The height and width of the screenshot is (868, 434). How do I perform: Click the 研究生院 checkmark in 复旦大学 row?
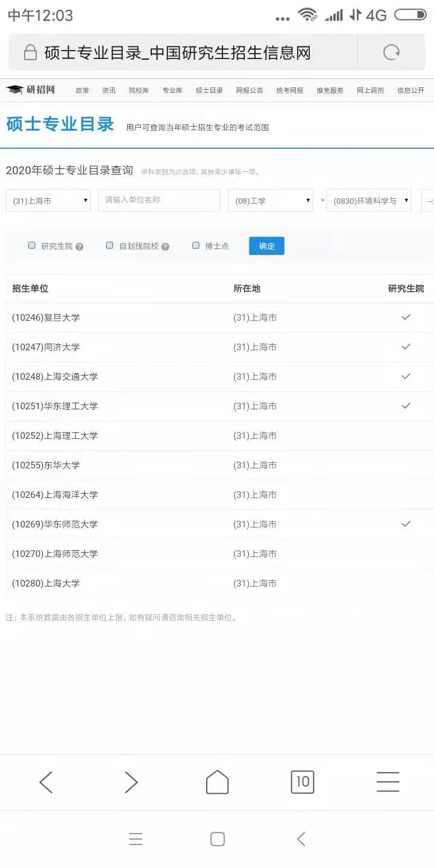pyautogui.click(x=406, y=317)
